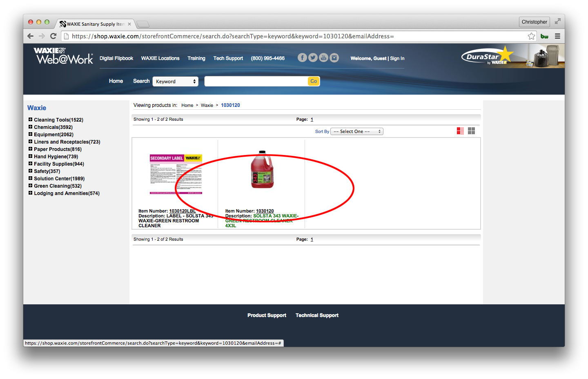Open Product Support footer link

(267, 315)
